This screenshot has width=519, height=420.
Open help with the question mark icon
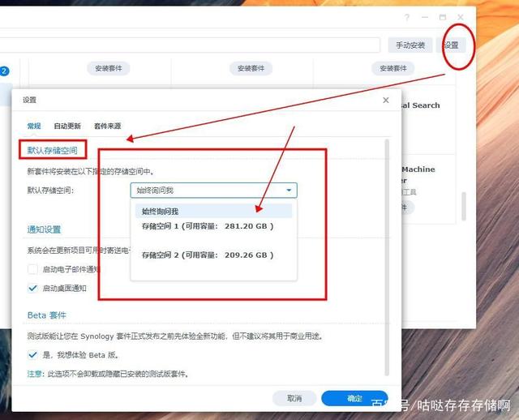coord(407,17)
